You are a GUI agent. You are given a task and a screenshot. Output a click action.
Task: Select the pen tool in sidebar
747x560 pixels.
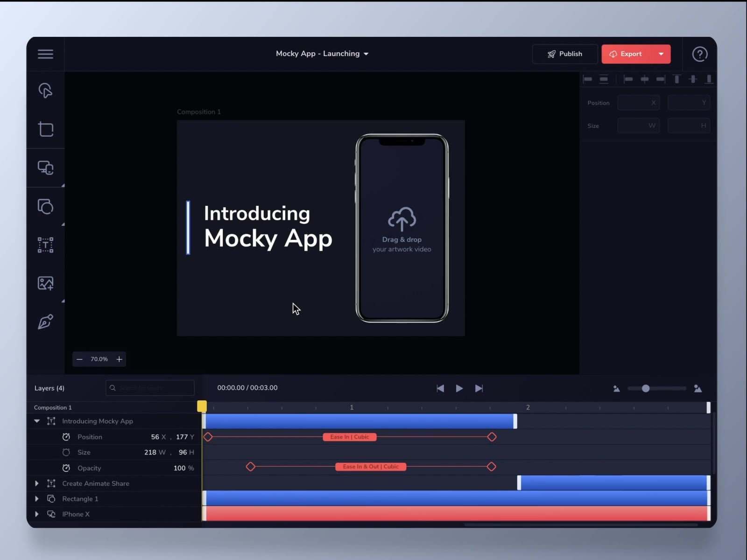coord(45,322)
